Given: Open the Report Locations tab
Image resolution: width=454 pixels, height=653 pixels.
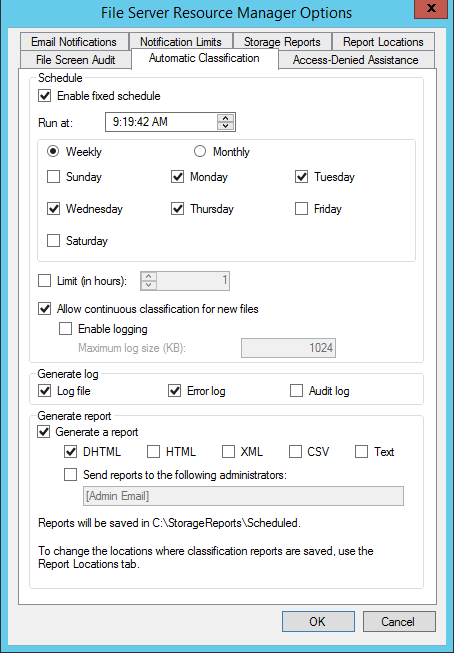Looking at the screenshot, I should coord(383,42).
